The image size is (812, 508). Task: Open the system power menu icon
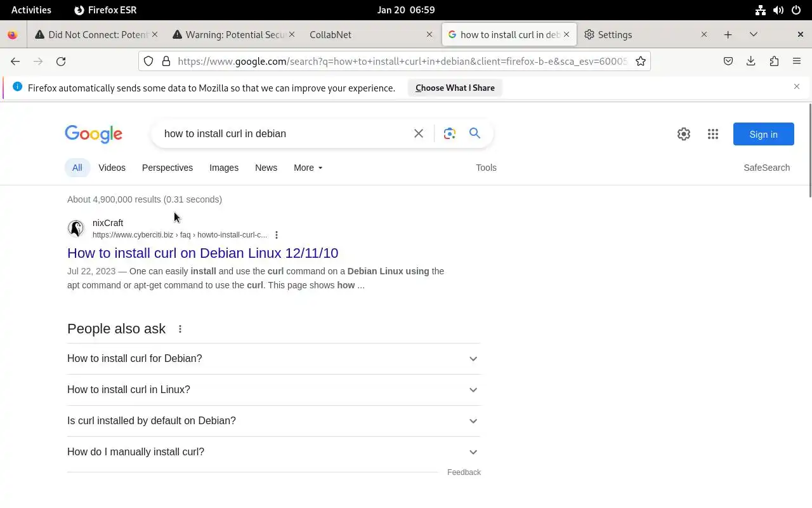pyautogui.click(x=796, y=10)
